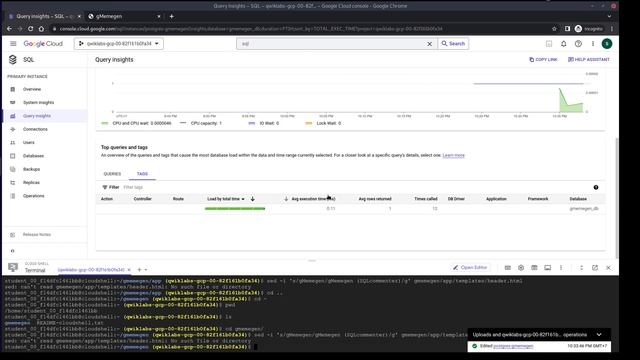This screenshot has width=640, height=360.
Task: Open Connections in the sidebar
Action: [35, 129]
